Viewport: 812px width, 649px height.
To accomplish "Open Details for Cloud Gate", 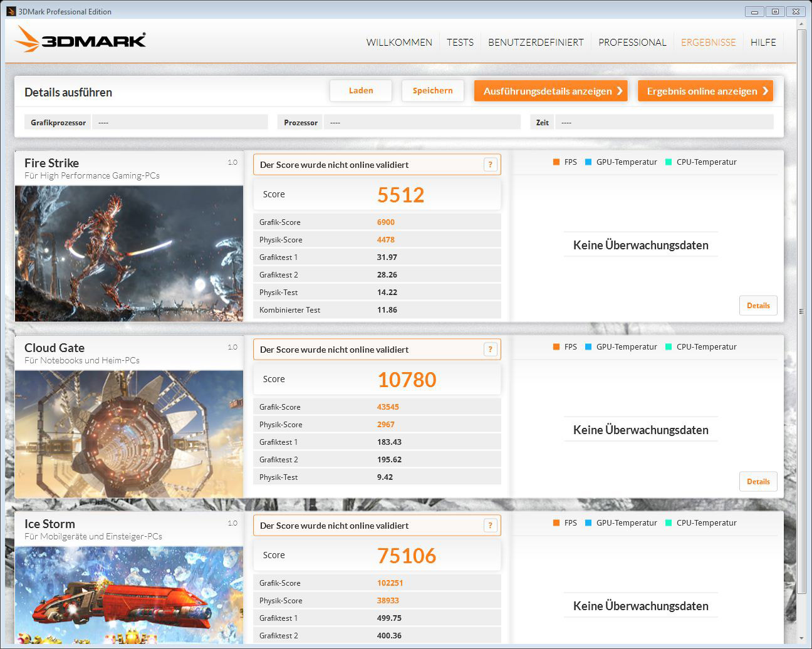I will coord(758,482).
